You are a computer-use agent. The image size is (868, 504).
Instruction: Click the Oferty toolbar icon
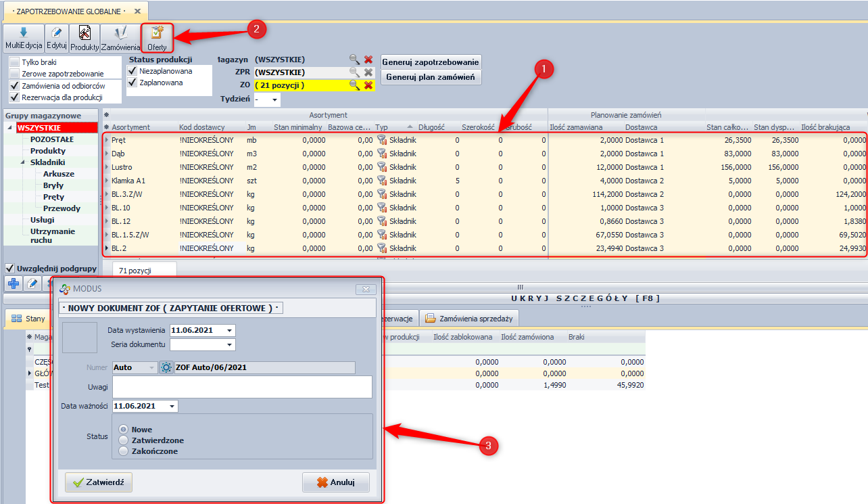point(157,38)
